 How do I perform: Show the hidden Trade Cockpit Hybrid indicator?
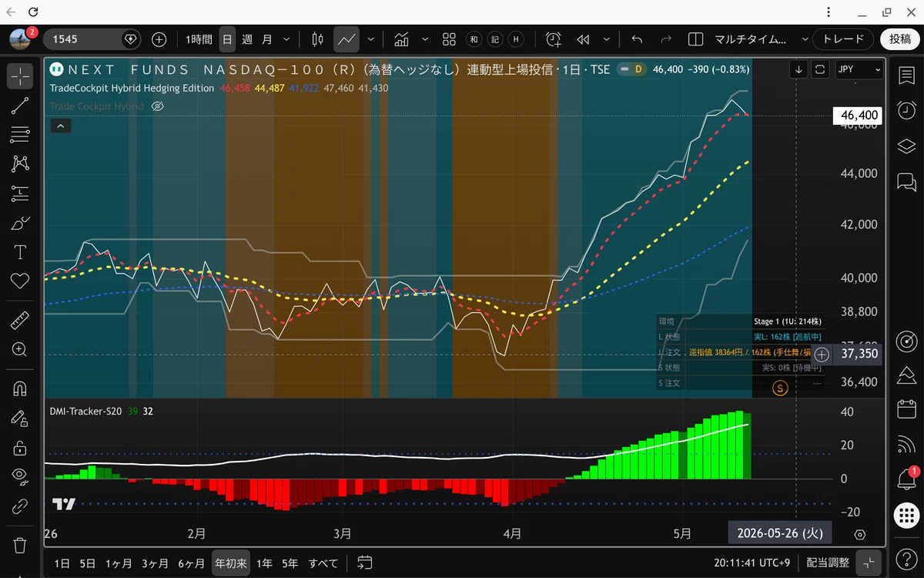click(x=158, y=106)
